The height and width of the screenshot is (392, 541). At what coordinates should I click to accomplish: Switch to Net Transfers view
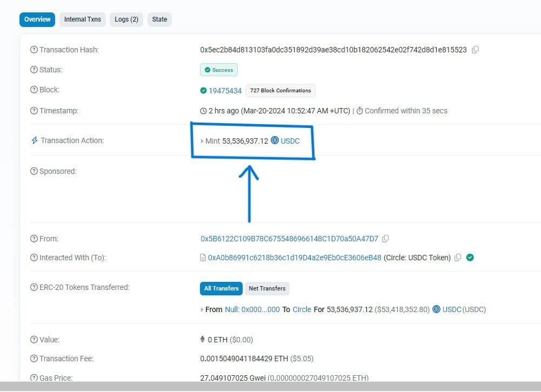[267, 288]
